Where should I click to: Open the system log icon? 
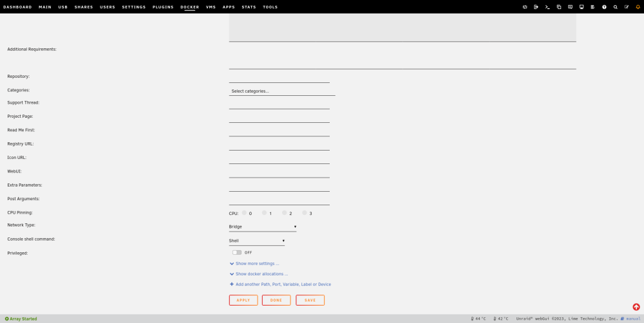tap(592, 7)
